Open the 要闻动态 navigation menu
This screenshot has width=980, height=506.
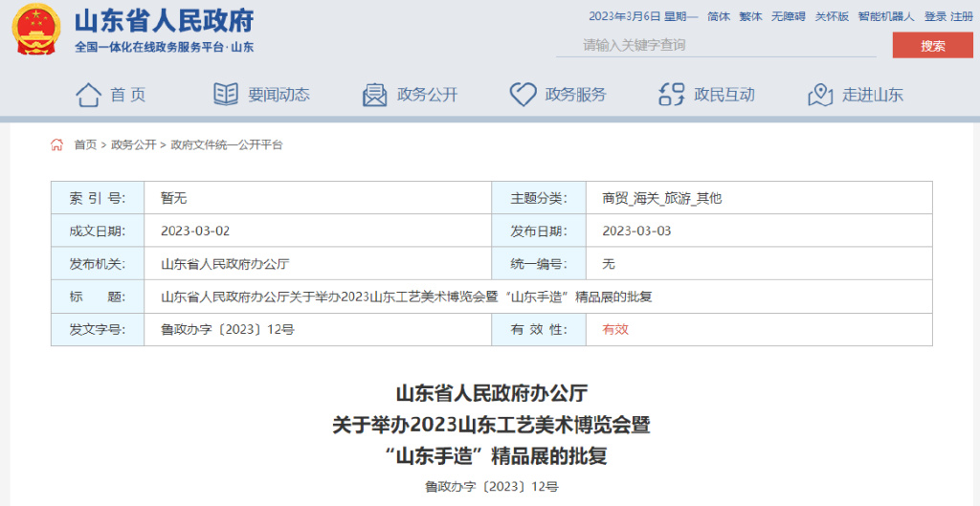278,95
